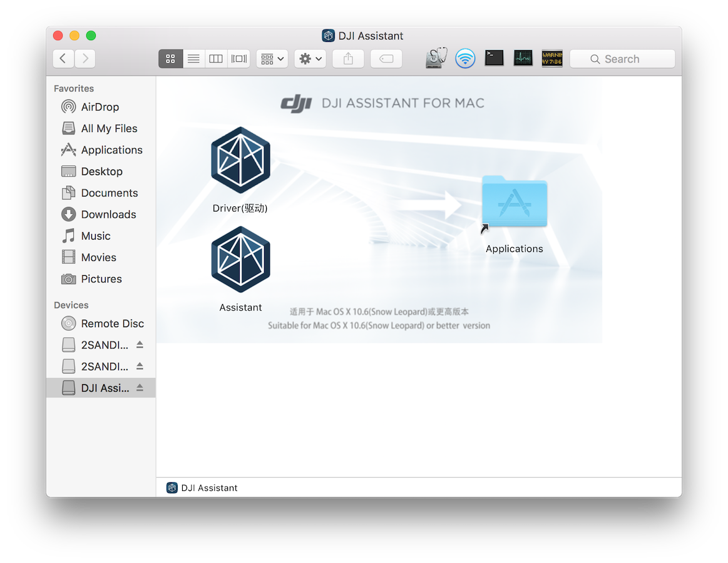Click the Favorites sidebar heading
The width and height of the screenshot is (728, 563).
tap(74, 88)
